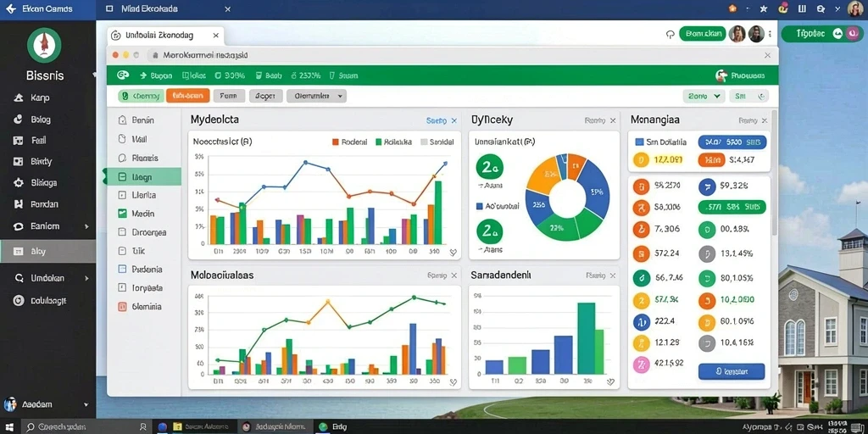Click the orange button in filter row

(x=187, y=96)
